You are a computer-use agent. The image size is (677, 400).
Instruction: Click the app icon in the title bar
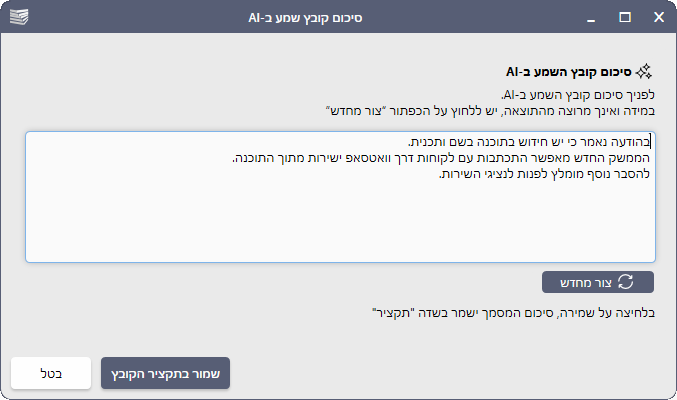(x=20, y=17)
